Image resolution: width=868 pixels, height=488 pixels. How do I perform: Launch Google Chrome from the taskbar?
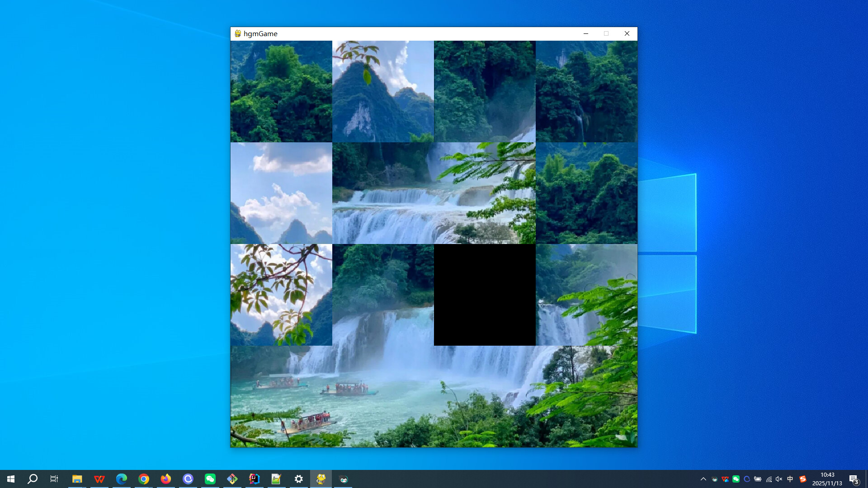pyautogui.click(x=144, y=479)
